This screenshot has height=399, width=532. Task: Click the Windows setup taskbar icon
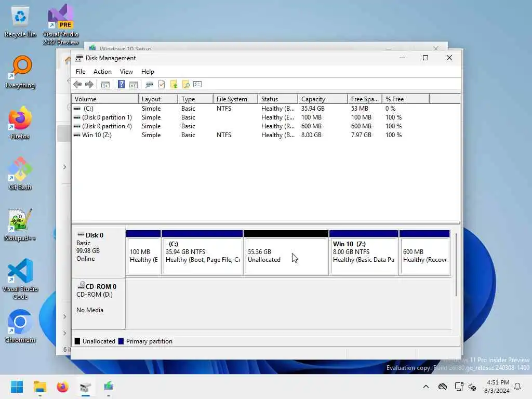point(109,387)
